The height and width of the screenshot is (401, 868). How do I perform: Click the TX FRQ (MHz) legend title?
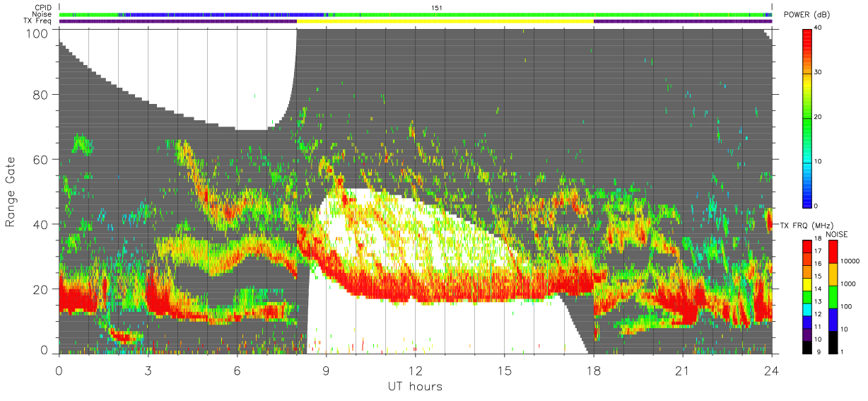807,225
